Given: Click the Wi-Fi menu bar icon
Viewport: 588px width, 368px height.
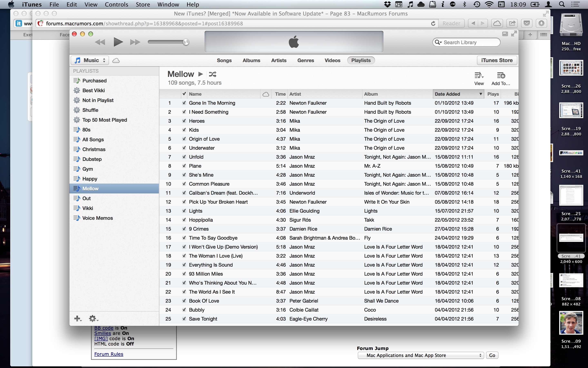Looking at the screenshot, I should pos(489,4).
